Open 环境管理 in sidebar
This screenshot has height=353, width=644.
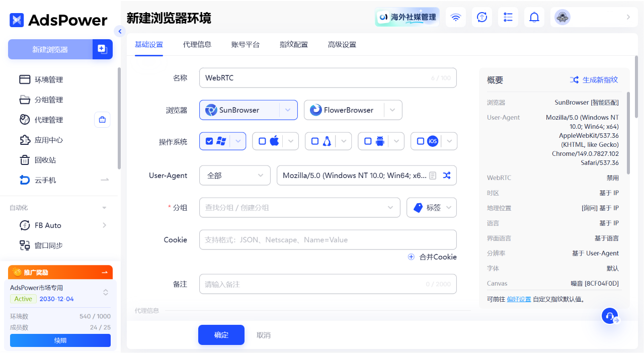pos(49,79)
